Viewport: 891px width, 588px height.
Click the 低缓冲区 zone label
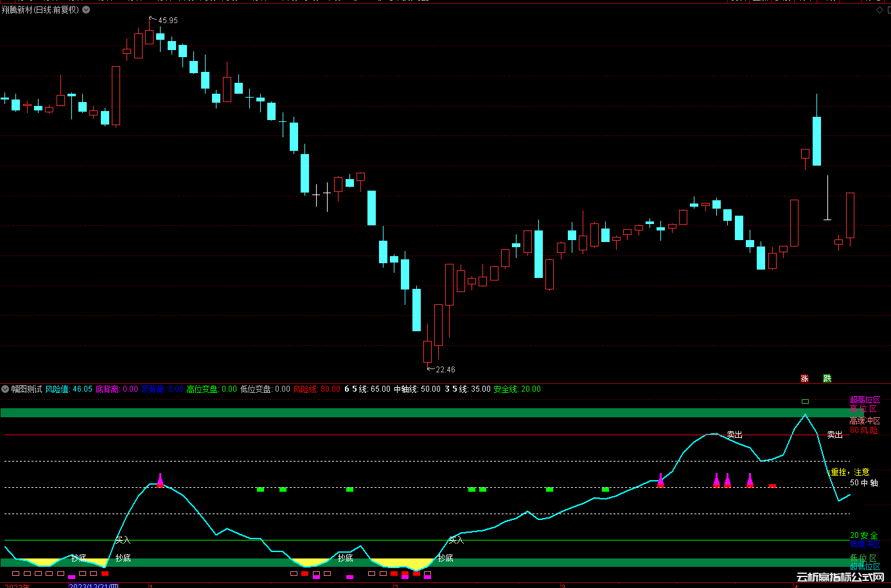click(x=865, y=544)
